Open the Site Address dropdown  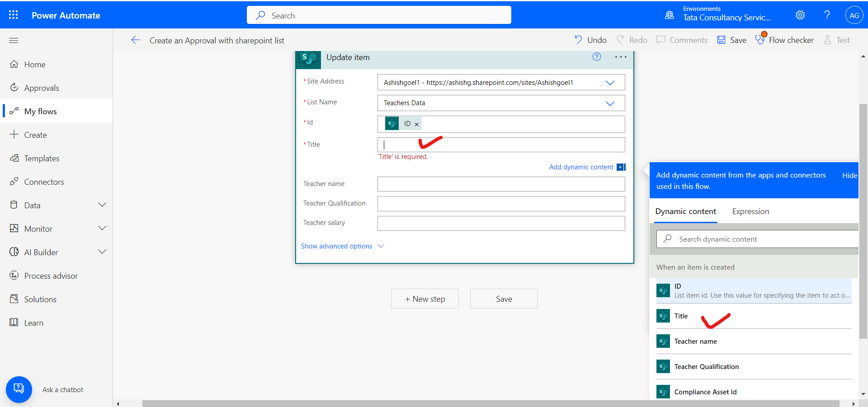(610, 82)
